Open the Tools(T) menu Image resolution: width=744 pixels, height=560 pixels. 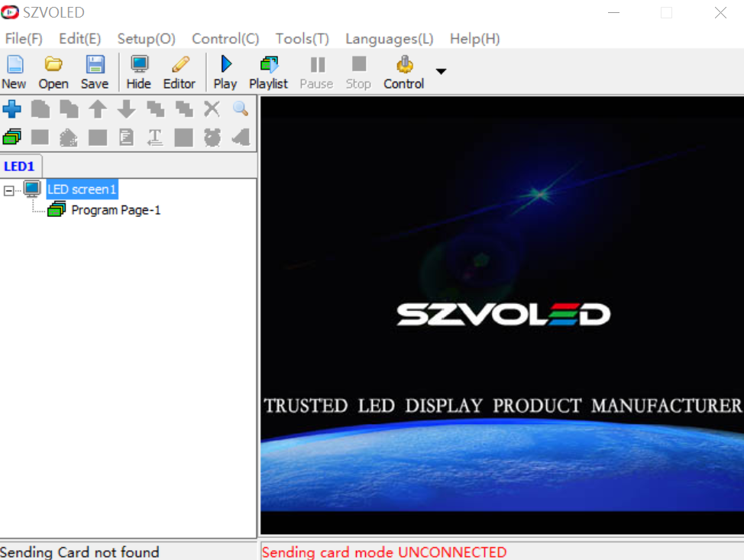click(302, 39)
